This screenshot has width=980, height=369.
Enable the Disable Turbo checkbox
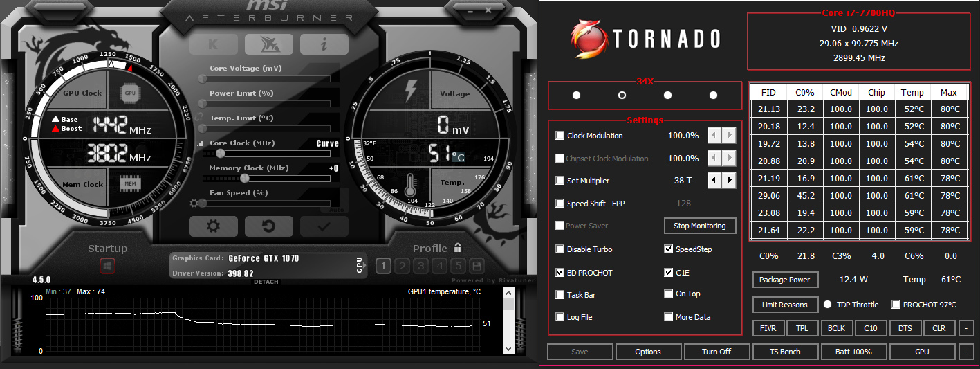click(560, 249)
